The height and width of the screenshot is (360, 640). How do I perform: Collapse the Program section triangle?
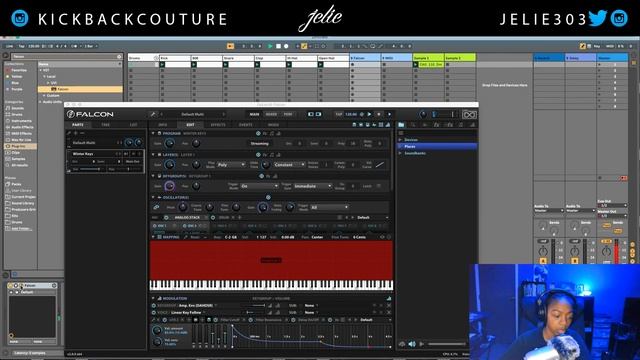click(x=153, y=133)
